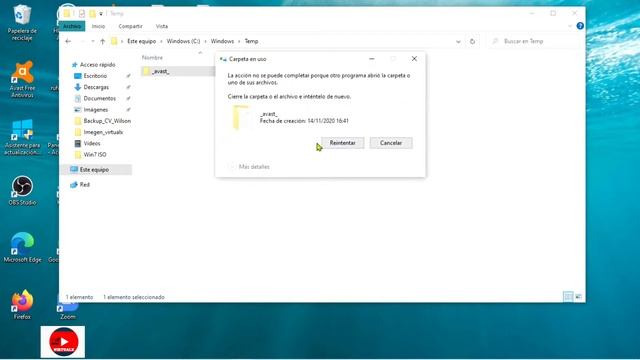The image size is (640, 360).
Task: Click Windows (C:) in the address breadcrumb
Action: click(x=183, y=41)
